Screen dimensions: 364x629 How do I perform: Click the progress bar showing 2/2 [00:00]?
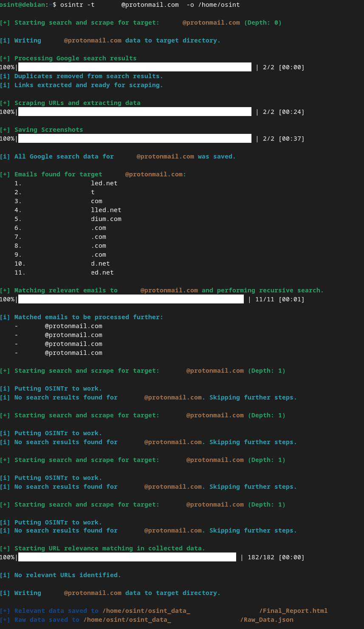click(135, 67)
